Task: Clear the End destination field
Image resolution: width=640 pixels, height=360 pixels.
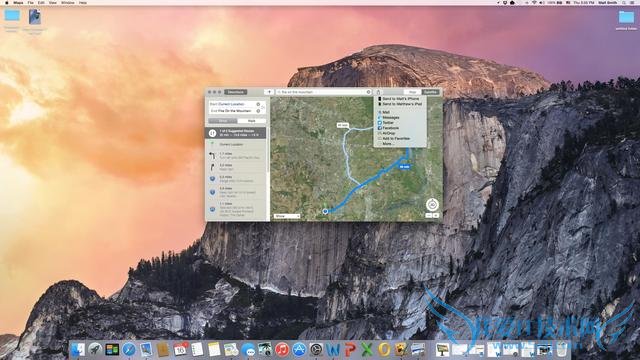Action: pos(258,111)
